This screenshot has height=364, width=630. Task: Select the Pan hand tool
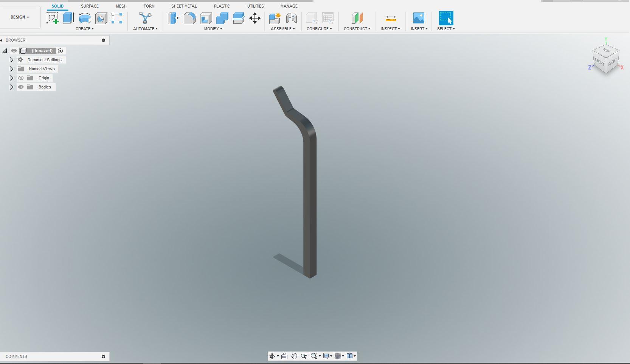tap(294, 356)
